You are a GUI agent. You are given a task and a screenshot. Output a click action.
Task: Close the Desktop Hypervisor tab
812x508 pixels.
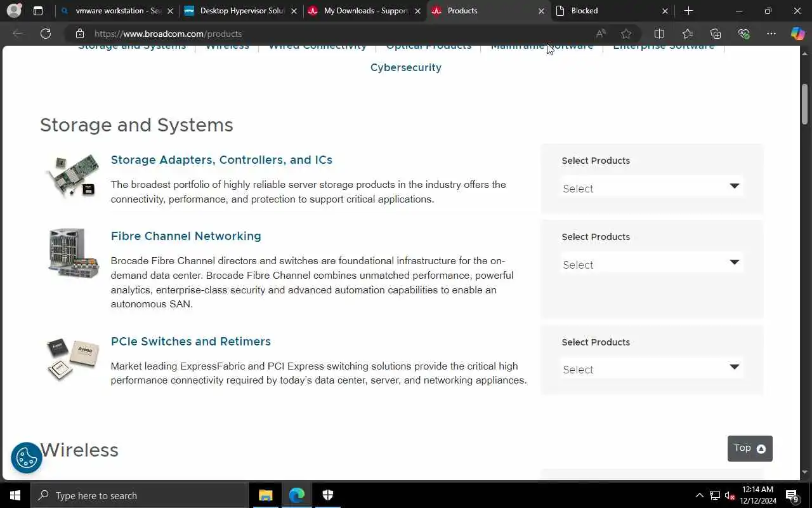point(294,11)
